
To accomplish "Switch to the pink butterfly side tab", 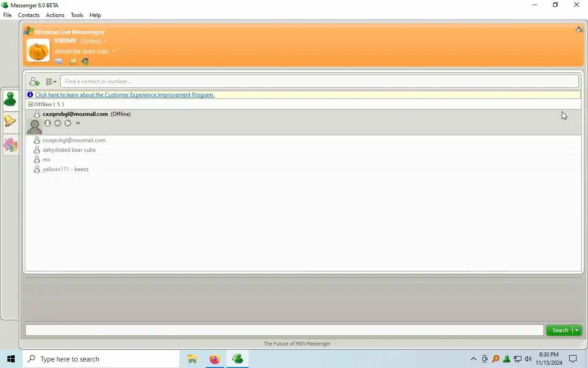I will point(10,145).
